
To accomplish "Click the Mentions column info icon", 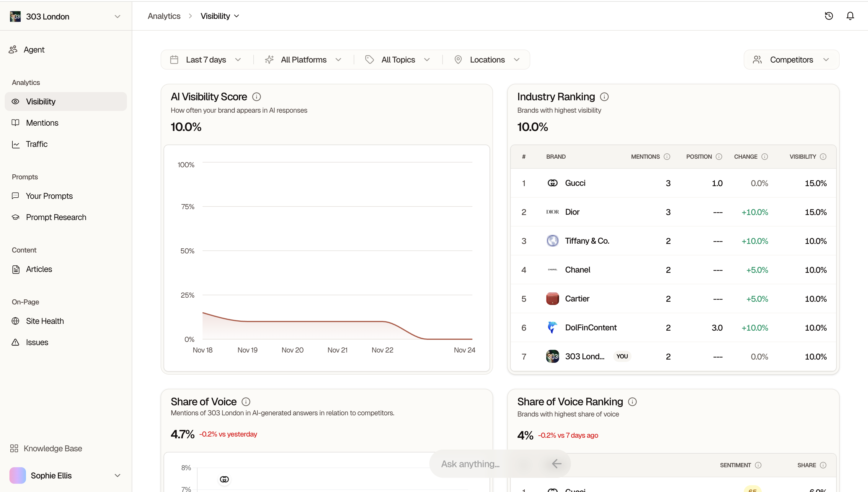I will 667,157.
